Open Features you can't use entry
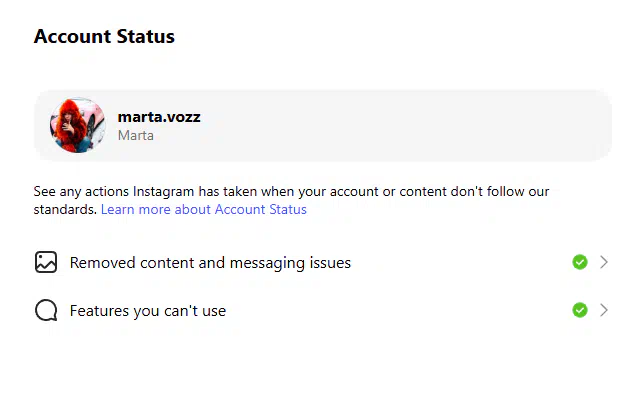630x402 pixels. click(321, 310)
